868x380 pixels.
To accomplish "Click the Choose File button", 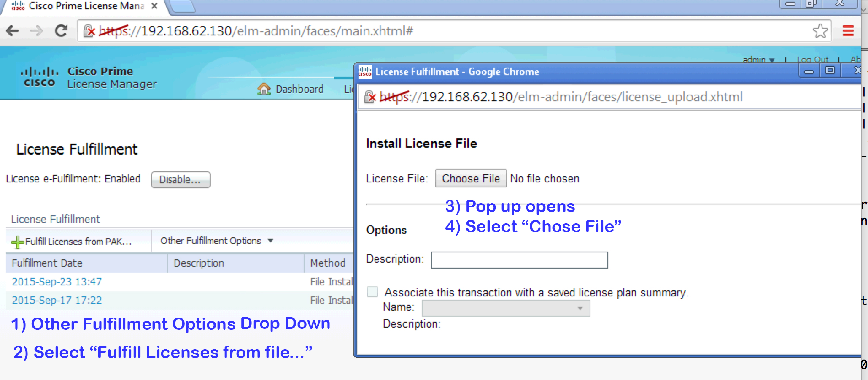I will coord(471,179).
